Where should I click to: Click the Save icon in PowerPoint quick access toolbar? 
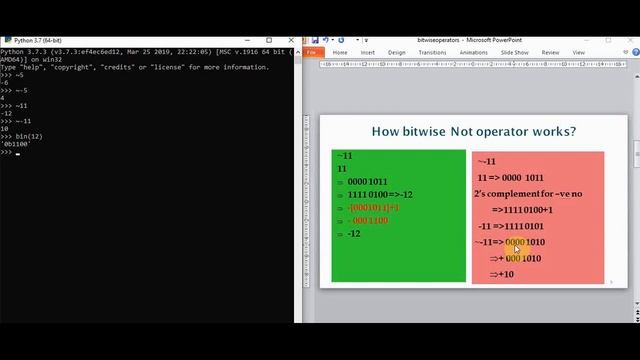tap(315, 40)
